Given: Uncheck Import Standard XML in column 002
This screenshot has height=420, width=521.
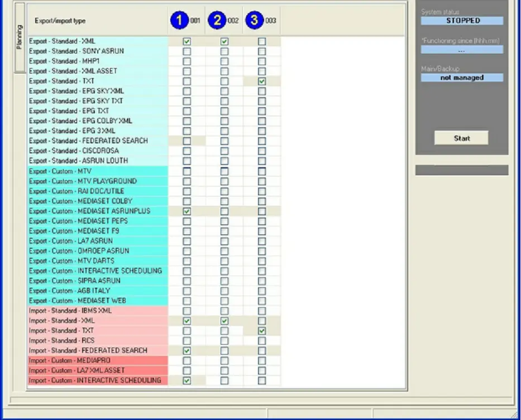Looking at the screenshot, I should [x=224, y=321].
